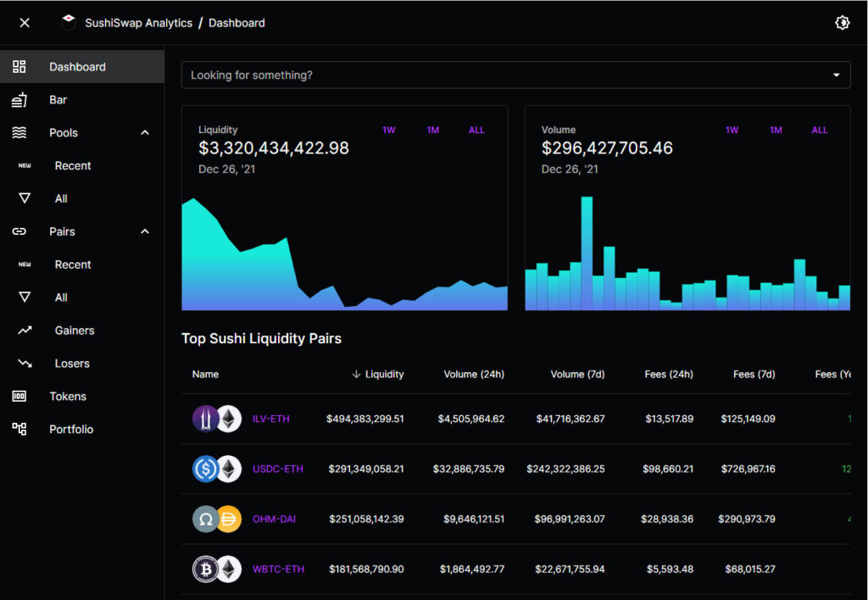Set Liquidity chart to 1M

point(433,130)
